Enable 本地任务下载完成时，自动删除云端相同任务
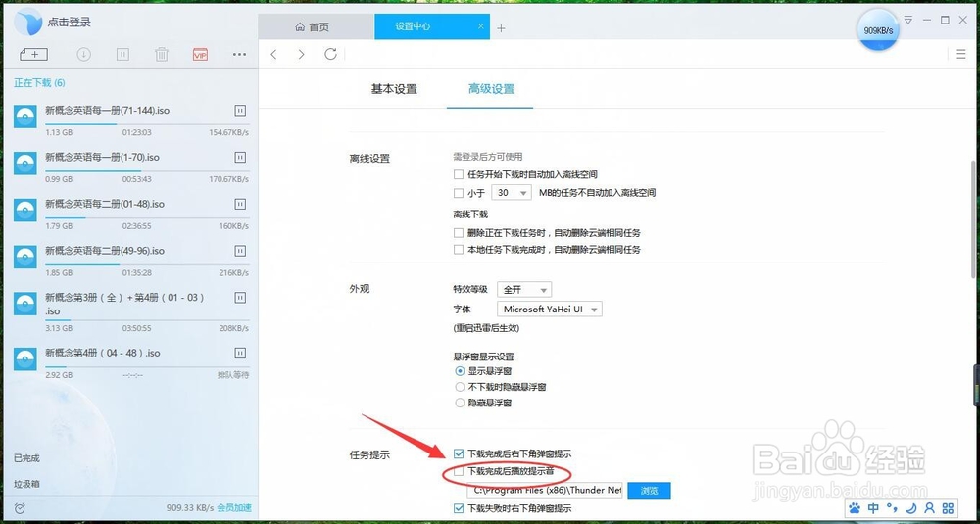 459,249
